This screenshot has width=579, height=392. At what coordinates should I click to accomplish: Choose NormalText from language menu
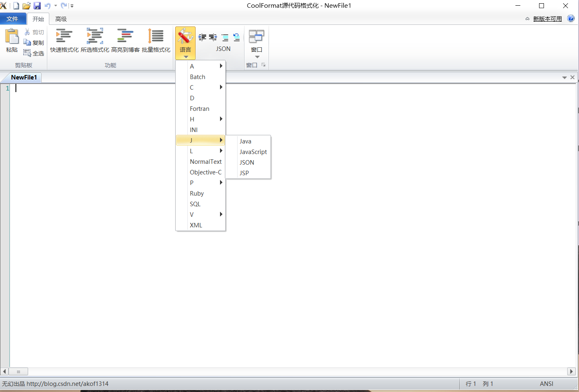coord(200,161)
